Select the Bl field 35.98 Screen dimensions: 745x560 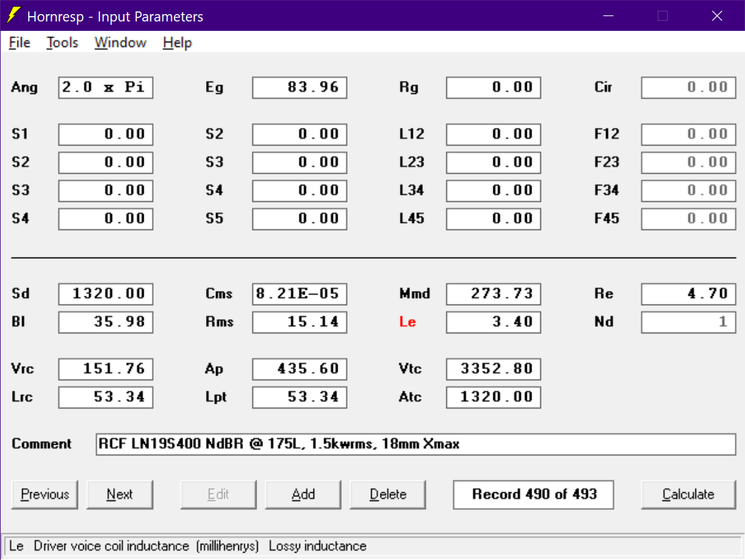tap(106, 322)
